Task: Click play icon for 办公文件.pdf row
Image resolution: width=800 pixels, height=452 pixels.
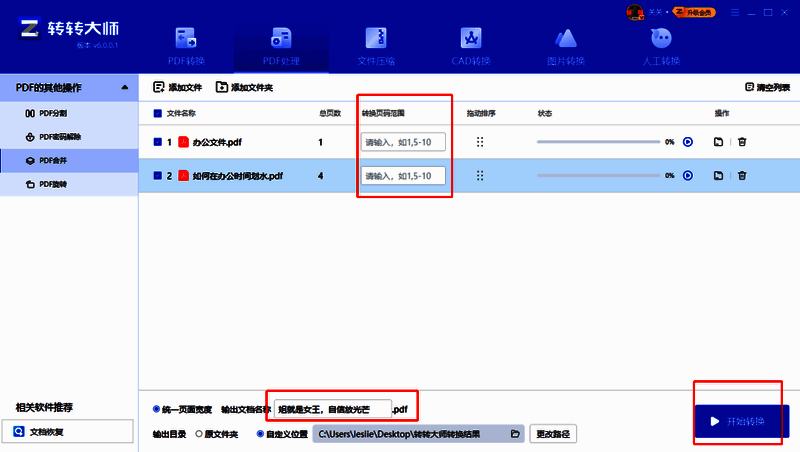Action: coord(688,142)
